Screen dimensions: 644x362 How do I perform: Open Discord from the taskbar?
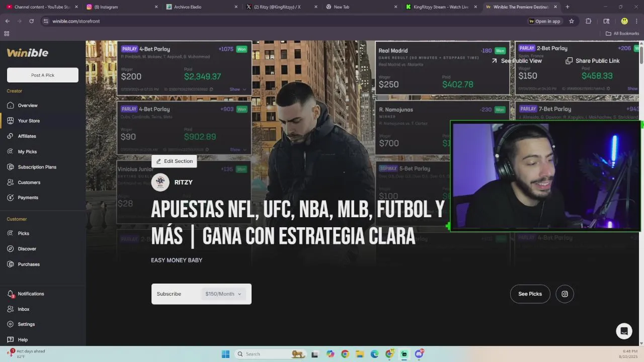[419, 354]
